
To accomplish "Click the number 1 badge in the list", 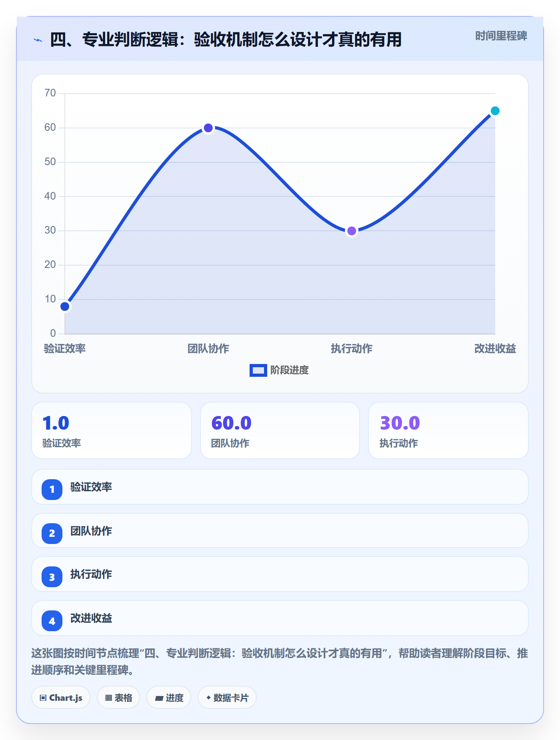I will pos(52,489).
